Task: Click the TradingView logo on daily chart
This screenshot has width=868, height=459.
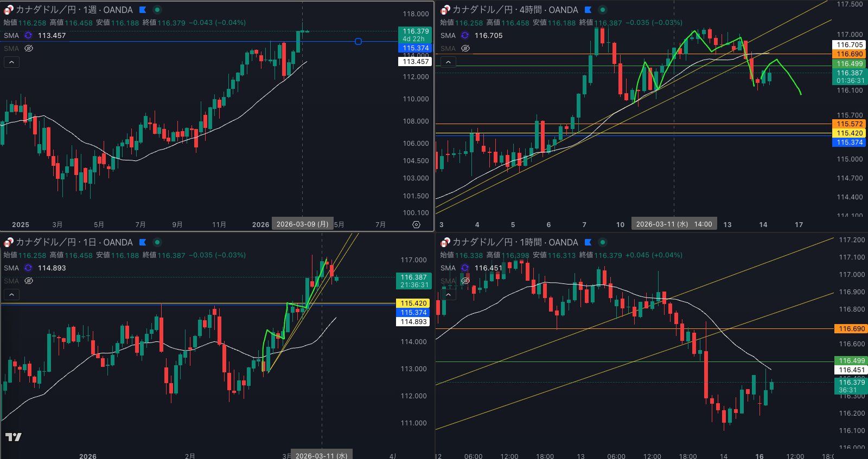Action: (14, 437)
